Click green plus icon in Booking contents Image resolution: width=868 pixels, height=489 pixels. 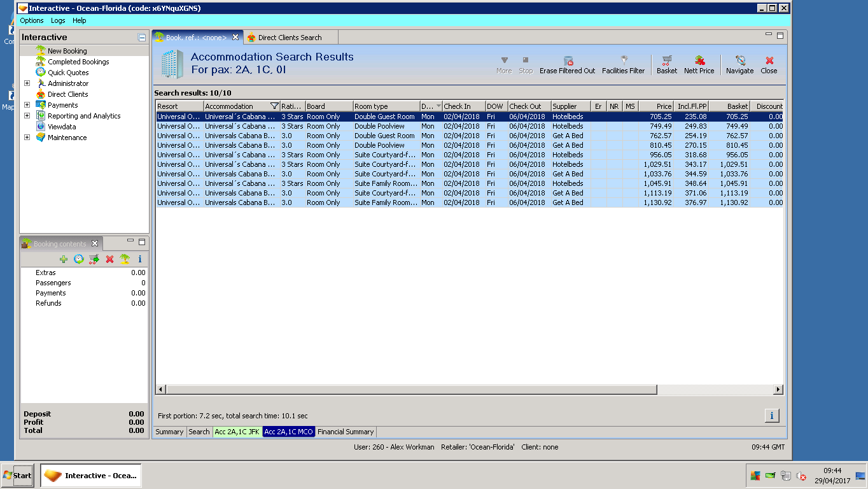point(64,259)
